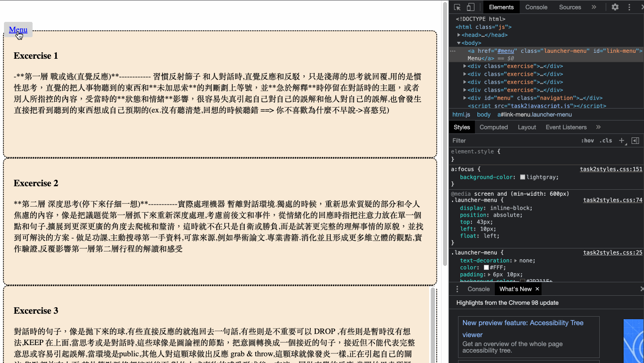The height and width of the screenshot is (363, 644).
Task: Click the Menu link on the page
Action: (18, 30)
